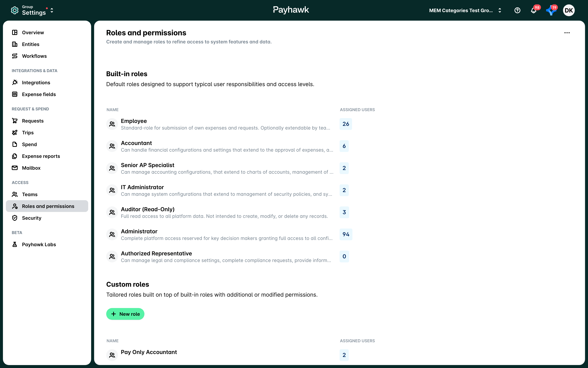Open the Employee role

(x=134, y=121)
